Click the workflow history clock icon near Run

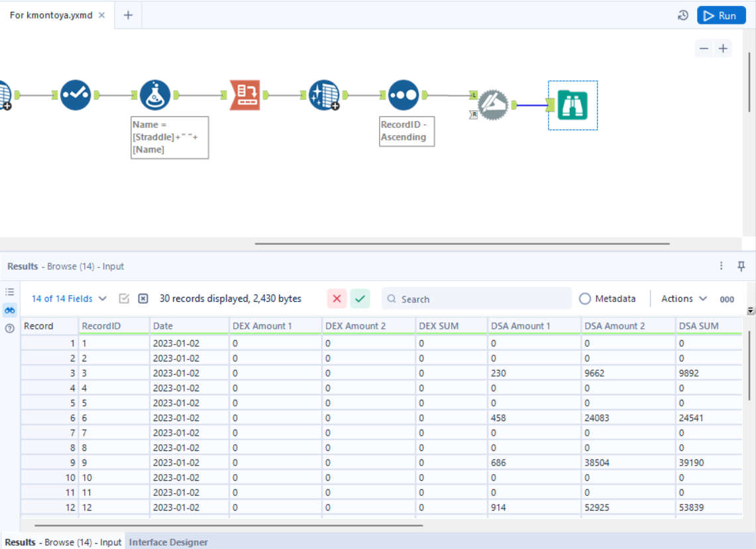(683, 15)
